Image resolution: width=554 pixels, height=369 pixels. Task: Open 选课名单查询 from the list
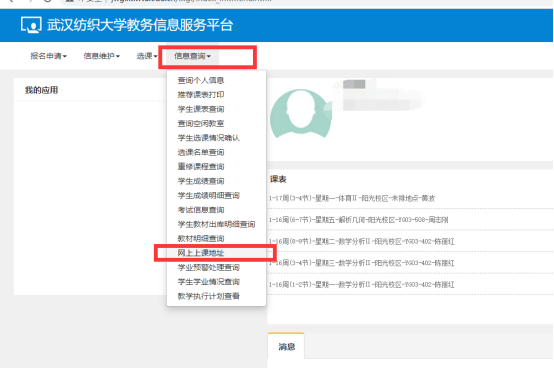[201, 152]
